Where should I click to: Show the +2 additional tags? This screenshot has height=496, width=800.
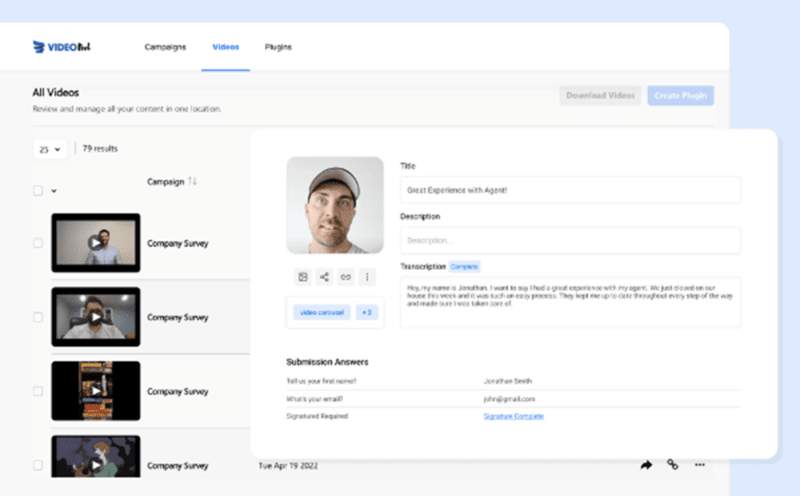pyautogui.click(x=367, y=312)
